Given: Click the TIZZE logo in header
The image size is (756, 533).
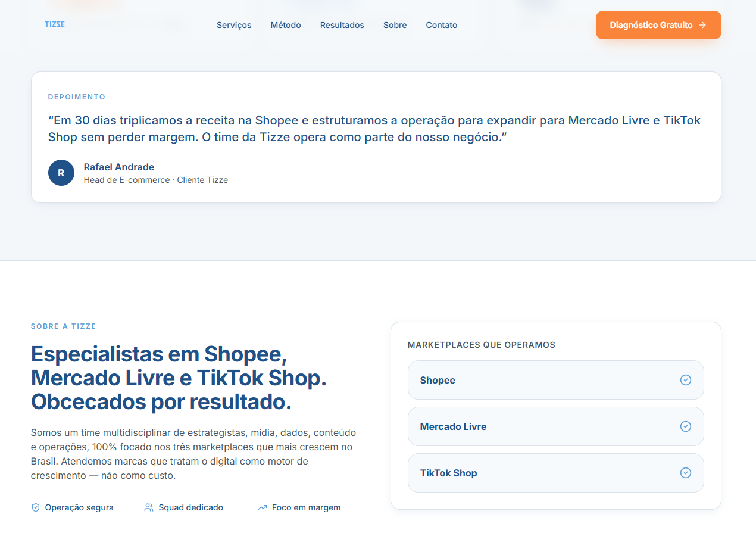Looking at the screenshot, I should pyautogui.click(x=55, y=24).
